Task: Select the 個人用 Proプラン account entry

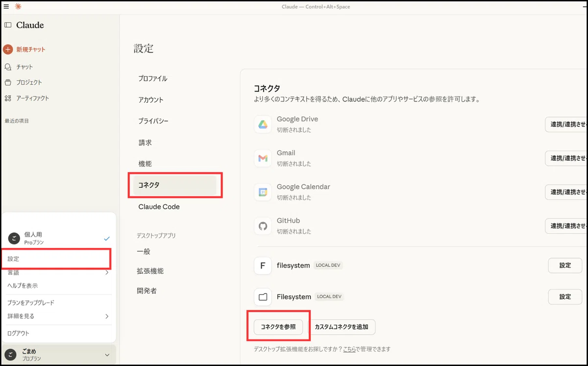Action: click(x=58, y=238)
